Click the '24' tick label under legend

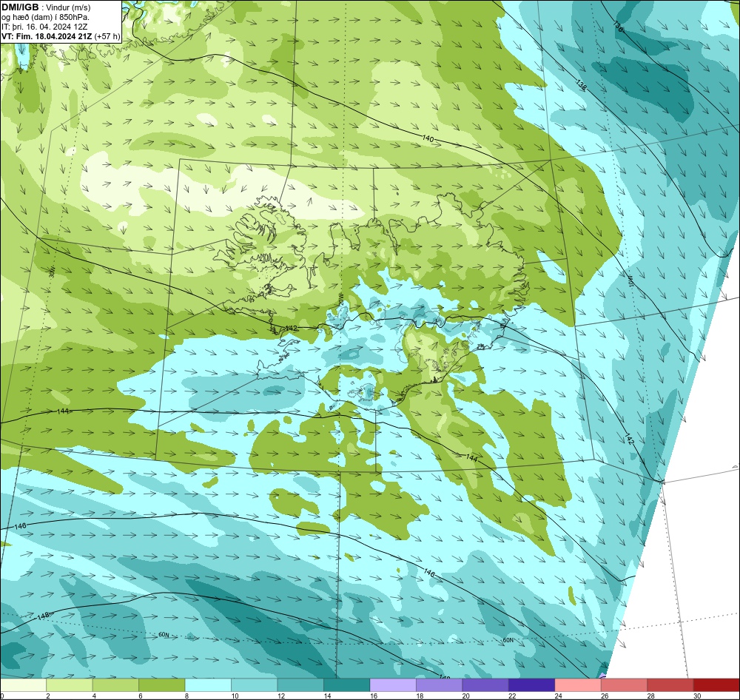559,696
